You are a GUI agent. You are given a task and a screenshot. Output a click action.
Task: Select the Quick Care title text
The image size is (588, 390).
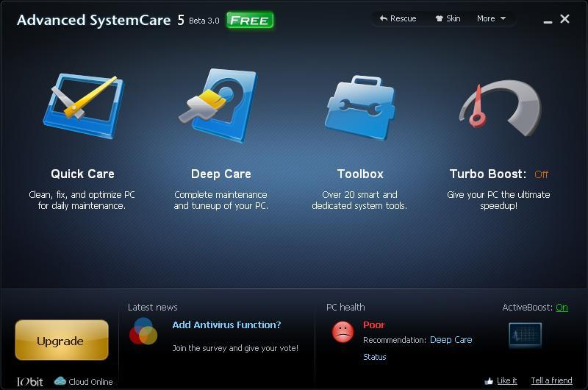pyautogui.click(x=82, y=174)
